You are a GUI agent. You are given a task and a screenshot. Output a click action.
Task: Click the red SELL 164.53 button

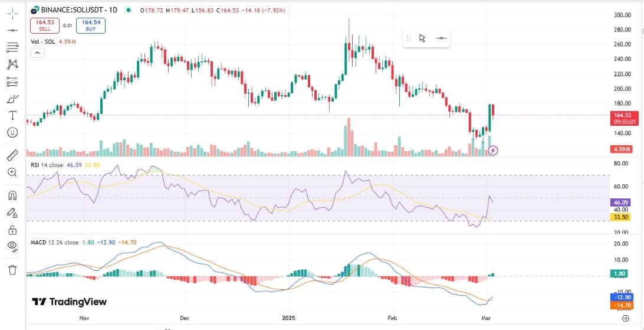(45, 25)
